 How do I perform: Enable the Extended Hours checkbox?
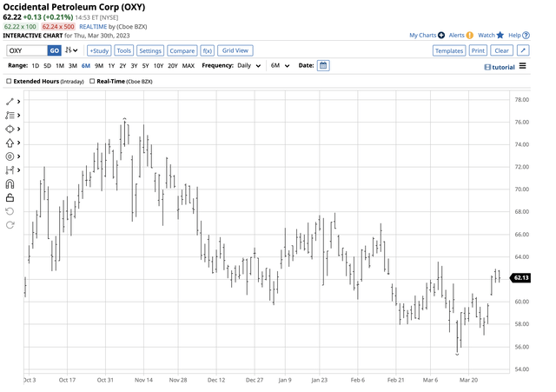9,81
